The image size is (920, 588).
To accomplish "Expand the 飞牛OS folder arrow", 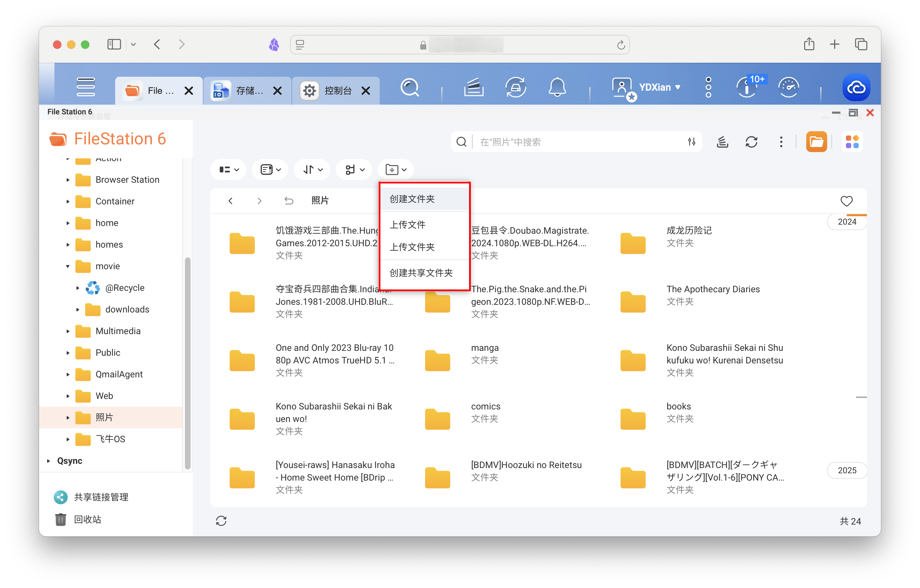I will [x=68, y=439].
